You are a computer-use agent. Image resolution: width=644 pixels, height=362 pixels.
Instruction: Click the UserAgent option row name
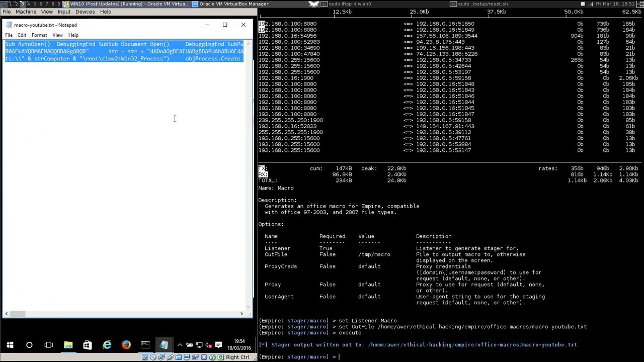tap(279, 297)
